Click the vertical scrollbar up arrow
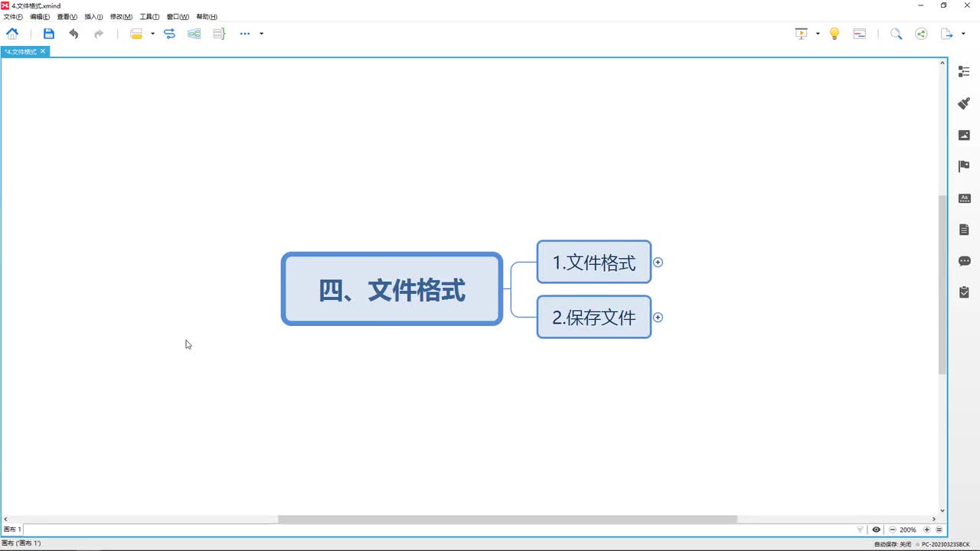Screen dimensions: 980x551 (943, 62)
